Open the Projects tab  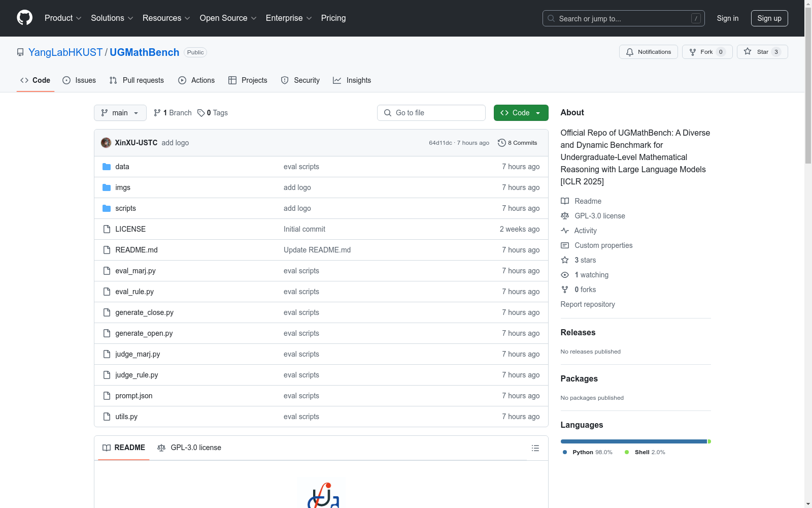(x=248, y=80)
